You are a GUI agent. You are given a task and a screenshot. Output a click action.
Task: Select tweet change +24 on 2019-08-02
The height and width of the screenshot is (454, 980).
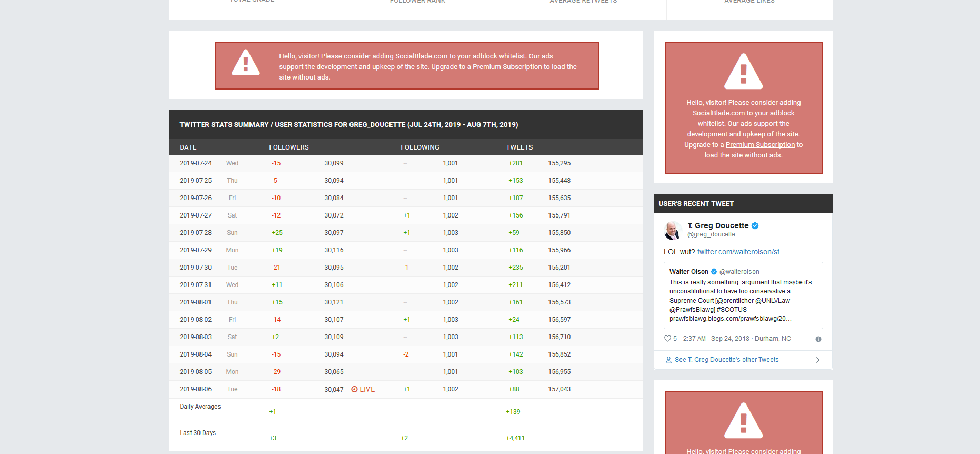coord(514,320)
